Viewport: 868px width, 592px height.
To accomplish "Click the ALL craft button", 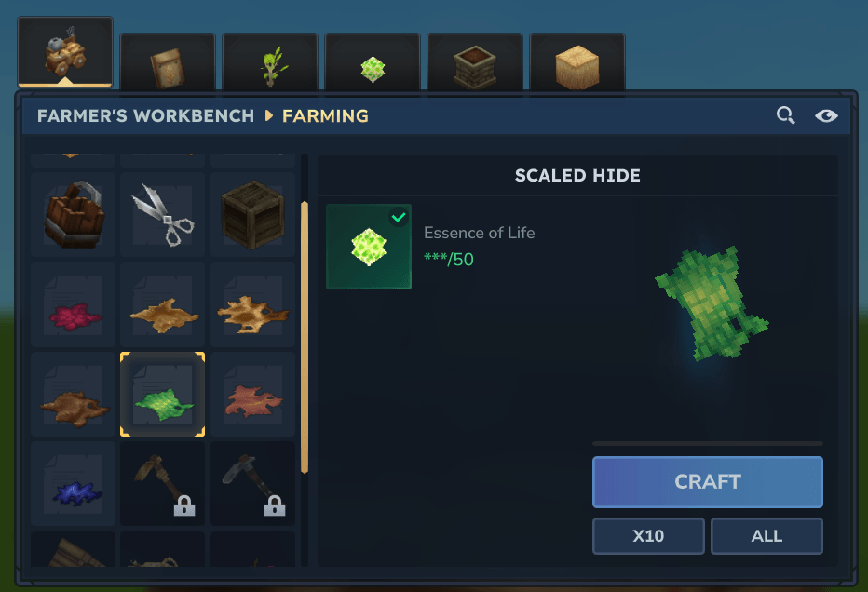I will [766, 536].
